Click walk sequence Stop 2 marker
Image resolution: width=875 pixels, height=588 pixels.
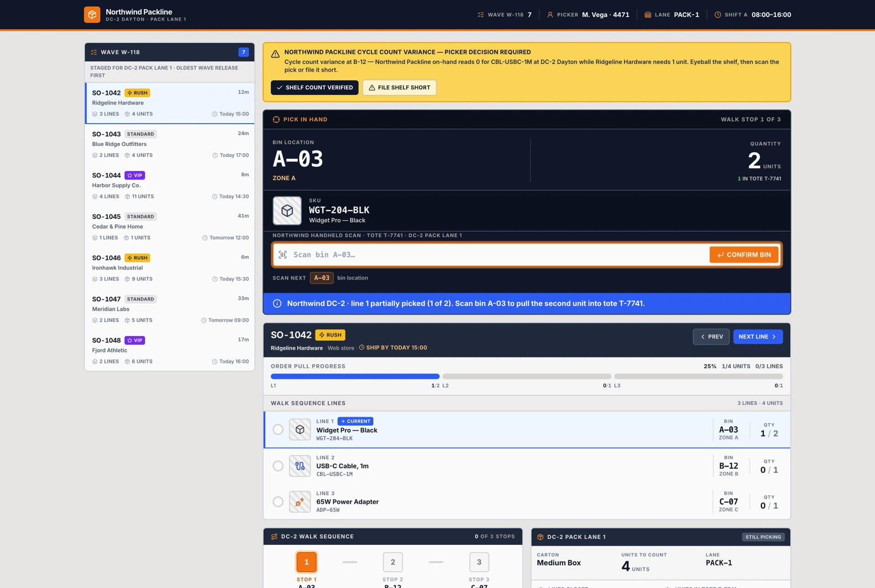pos(393,562)
